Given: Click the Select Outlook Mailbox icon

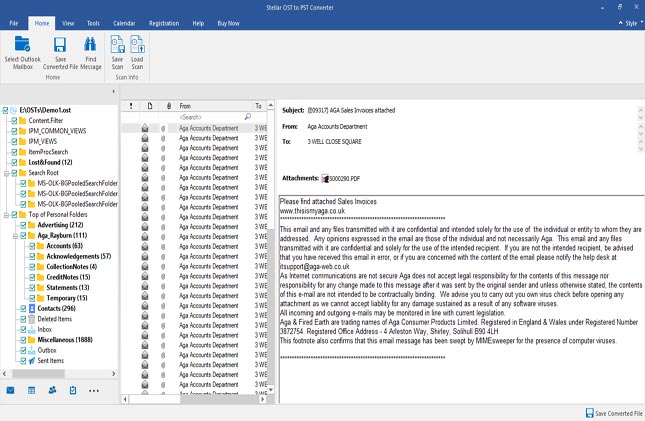Looking at the screenshot, I should (x=22, y=44).
